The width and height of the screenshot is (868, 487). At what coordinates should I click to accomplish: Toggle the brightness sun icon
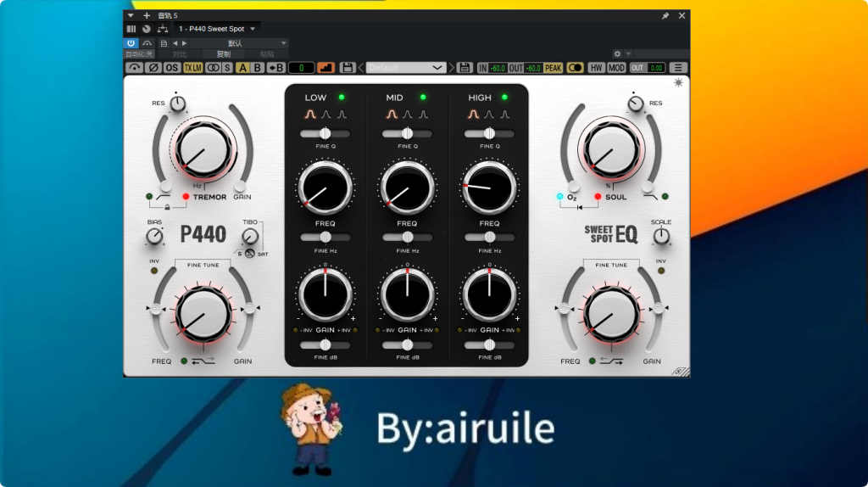pos(678,82)
